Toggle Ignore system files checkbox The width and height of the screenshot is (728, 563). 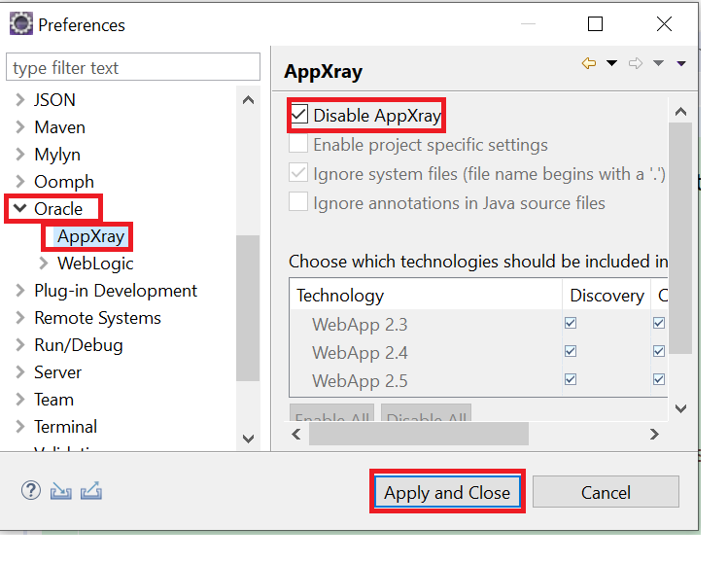[x=298, y=173]
